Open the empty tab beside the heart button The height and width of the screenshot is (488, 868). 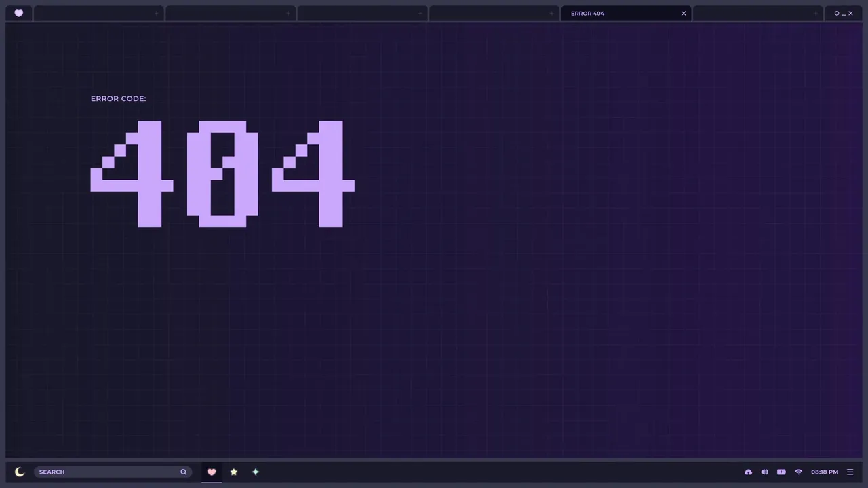pos(99,13)
